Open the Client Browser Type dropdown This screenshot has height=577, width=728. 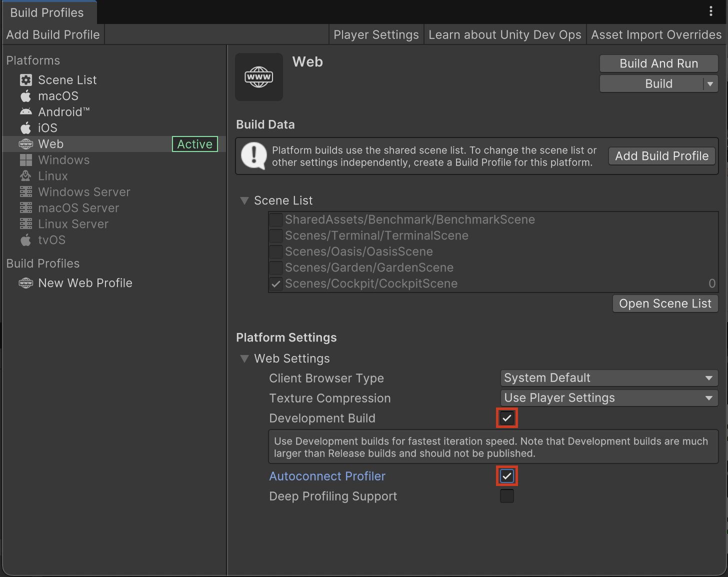[608, 378]
